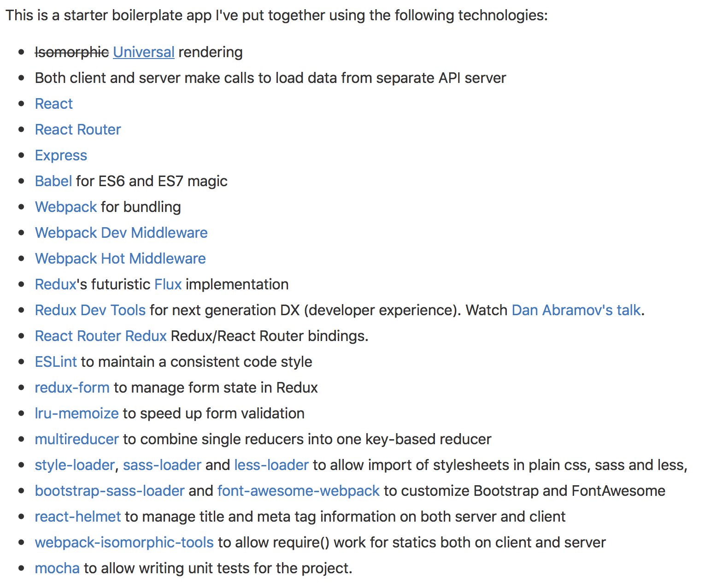The height and width of the screenshot is (588, 717).
Task: Visit the ESLint link
Action: [x=56, y=362]
